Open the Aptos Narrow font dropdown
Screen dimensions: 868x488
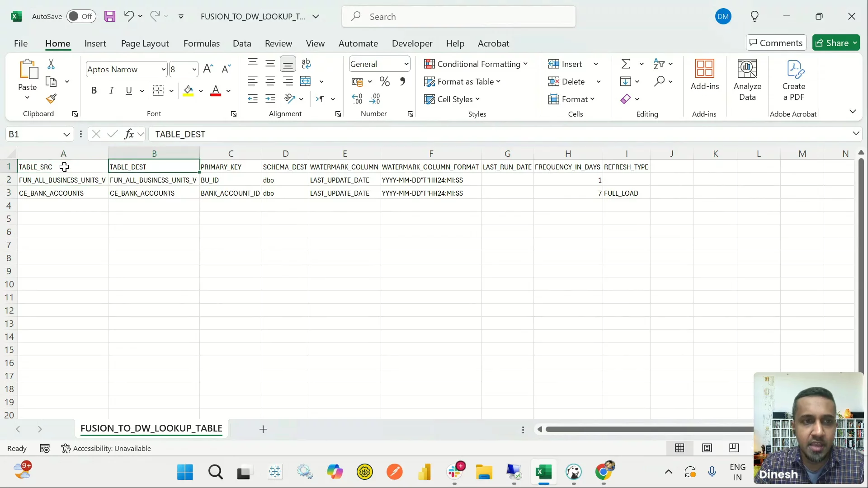(163, 69)
